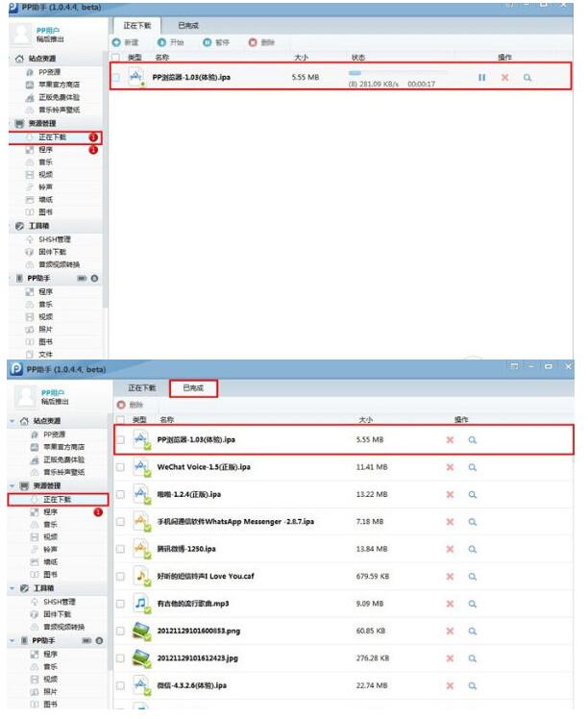588x719 pixels.
Task: Open 正版免费体验 sidebar item in bottom window
Action: (63, 459)
